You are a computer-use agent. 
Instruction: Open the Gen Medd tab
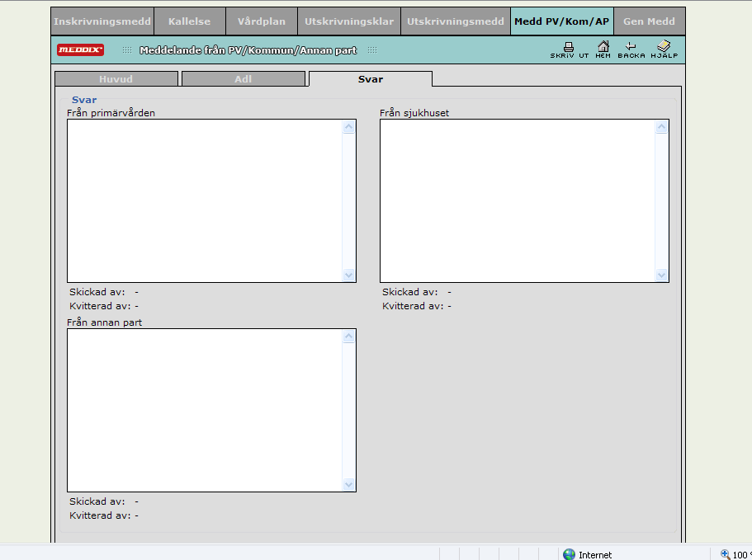pos(649,21)
